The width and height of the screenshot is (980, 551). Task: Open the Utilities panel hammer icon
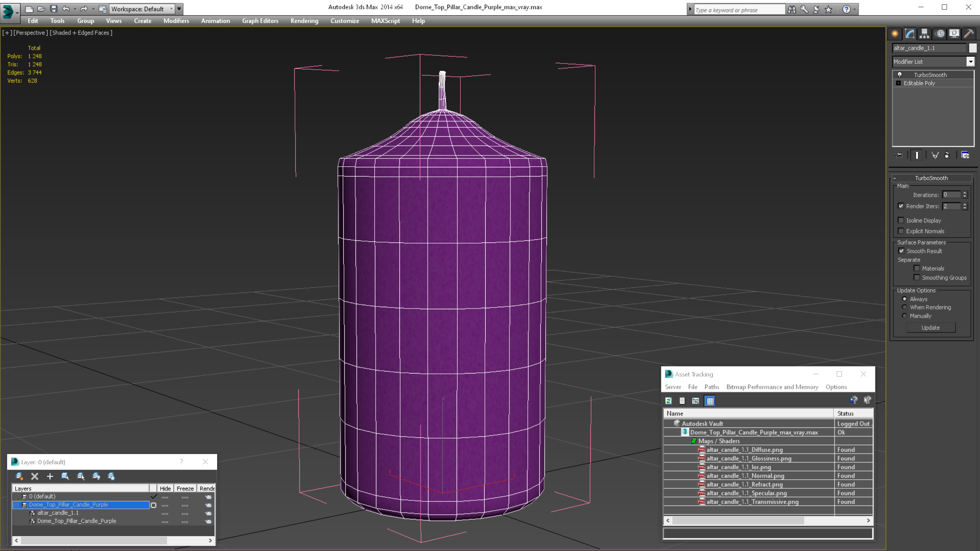point(968,34)
